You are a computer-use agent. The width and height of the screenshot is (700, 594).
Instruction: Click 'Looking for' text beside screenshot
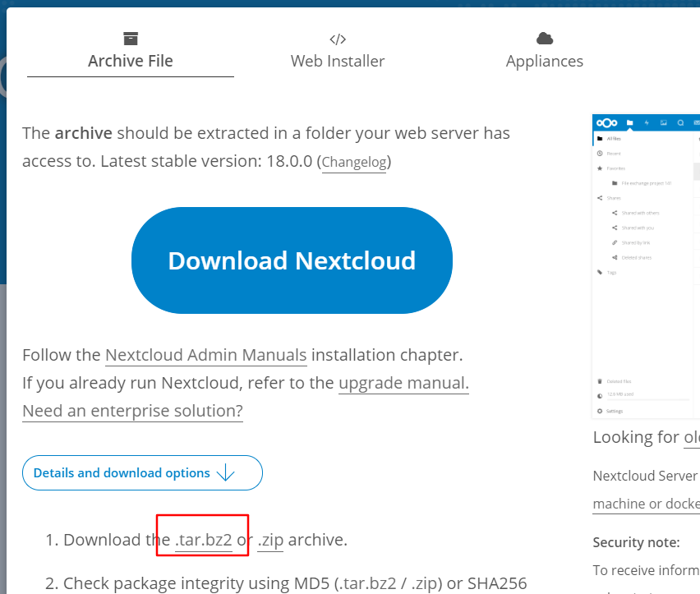[x=636, y=437]
